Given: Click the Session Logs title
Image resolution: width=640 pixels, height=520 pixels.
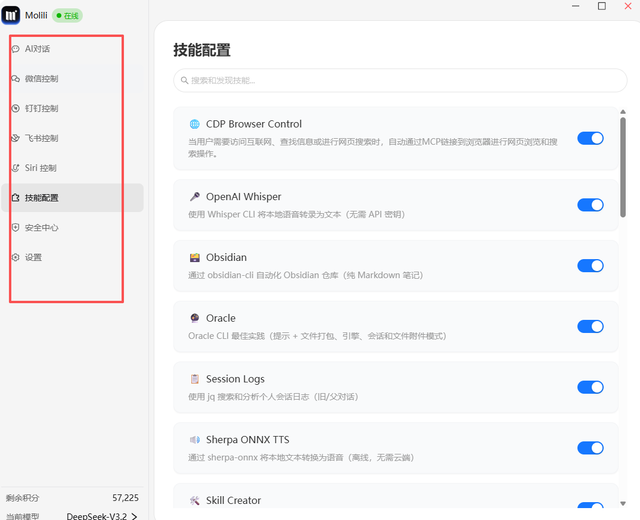Looking at the screenshot, I should pos(235,379).
